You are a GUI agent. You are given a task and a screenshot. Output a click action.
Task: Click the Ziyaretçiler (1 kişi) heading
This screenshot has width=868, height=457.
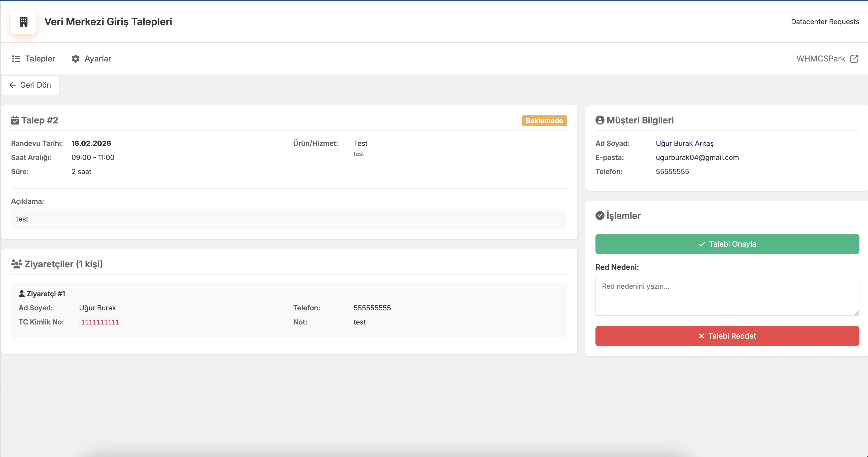(x=64, y=264)
